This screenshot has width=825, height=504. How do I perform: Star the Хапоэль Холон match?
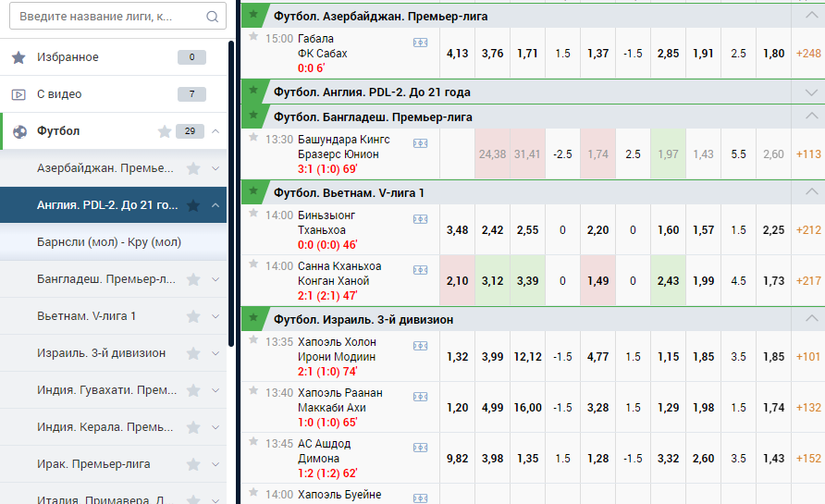pos(253,340)
